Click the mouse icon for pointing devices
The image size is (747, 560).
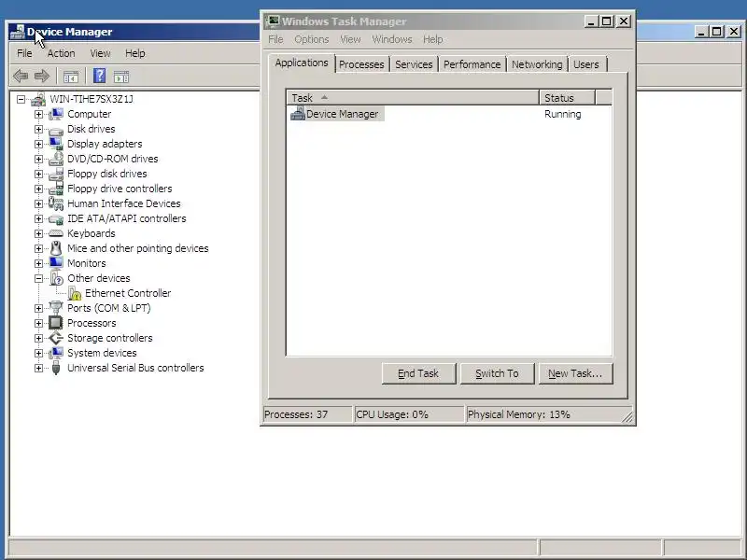click(56, 248)
